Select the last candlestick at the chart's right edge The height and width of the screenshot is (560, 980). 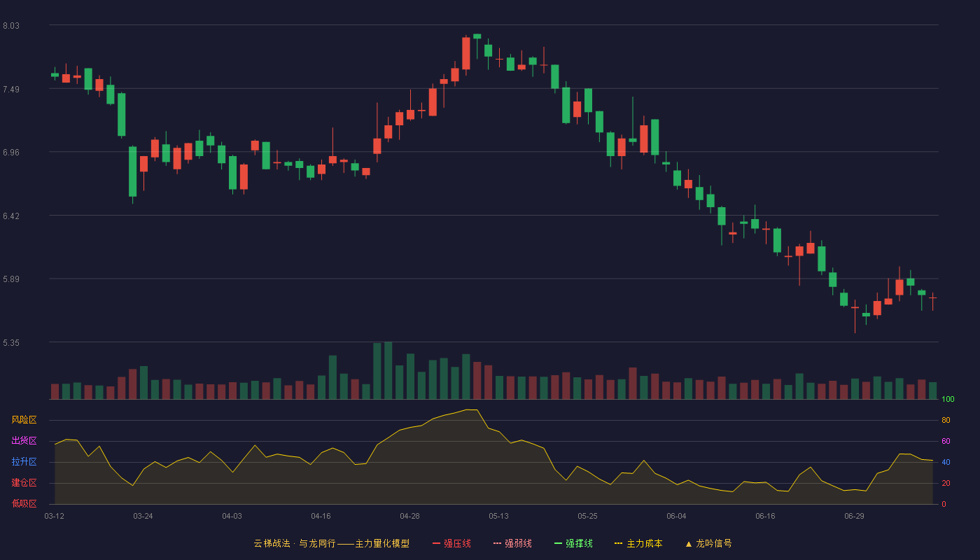click(932, 301)
